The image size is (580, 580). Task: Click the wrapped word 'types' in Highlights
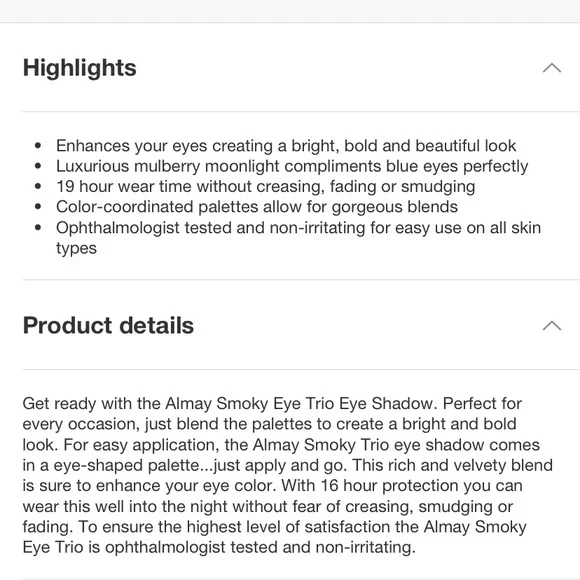pos(76,249)
